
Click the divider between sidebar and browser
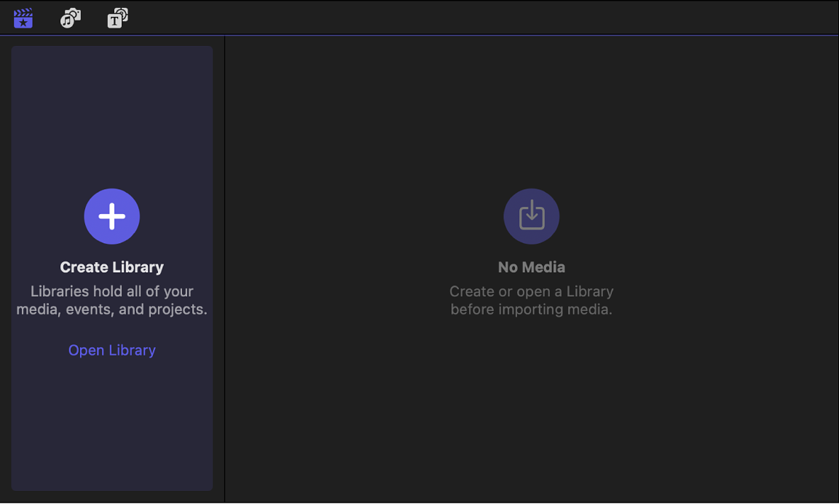(224, 269)
